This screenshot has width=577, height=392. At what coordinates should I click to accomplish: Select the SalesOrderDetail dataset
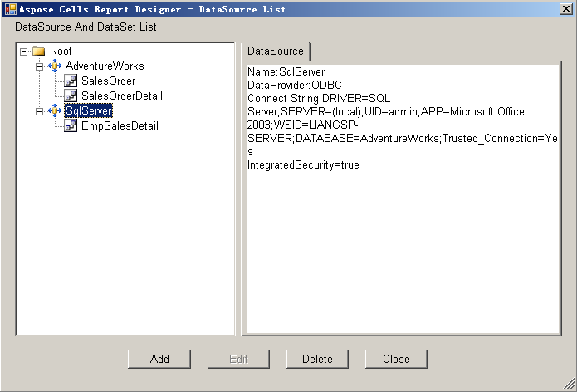[122, 96]
